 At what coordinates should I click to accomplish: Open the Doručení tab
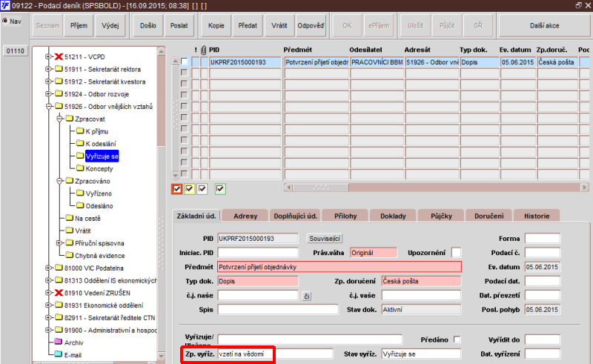pyautogui.click(x=489, y=216)
